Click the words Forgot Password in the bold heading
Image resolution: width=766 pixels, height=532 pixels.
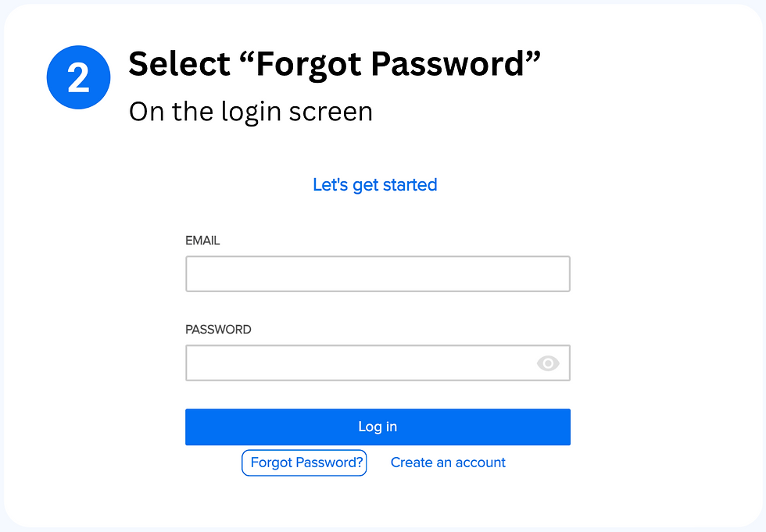pyautogui.click(x=390, y=65)
